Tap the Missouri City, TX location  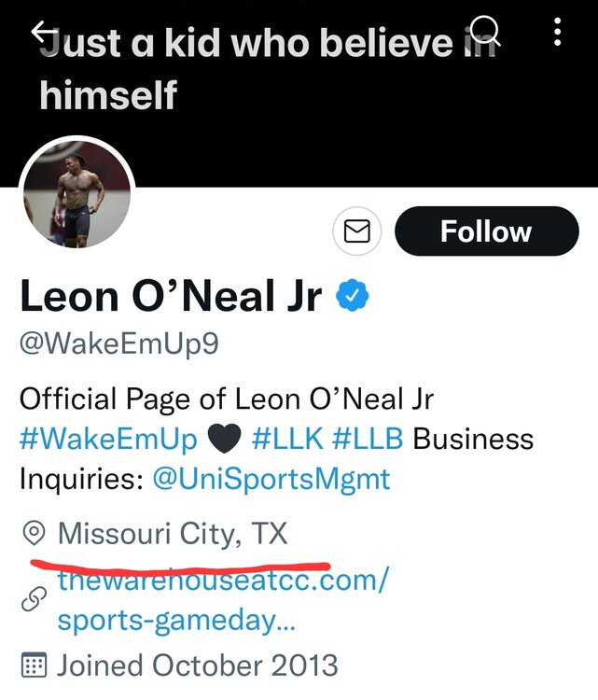173,535
